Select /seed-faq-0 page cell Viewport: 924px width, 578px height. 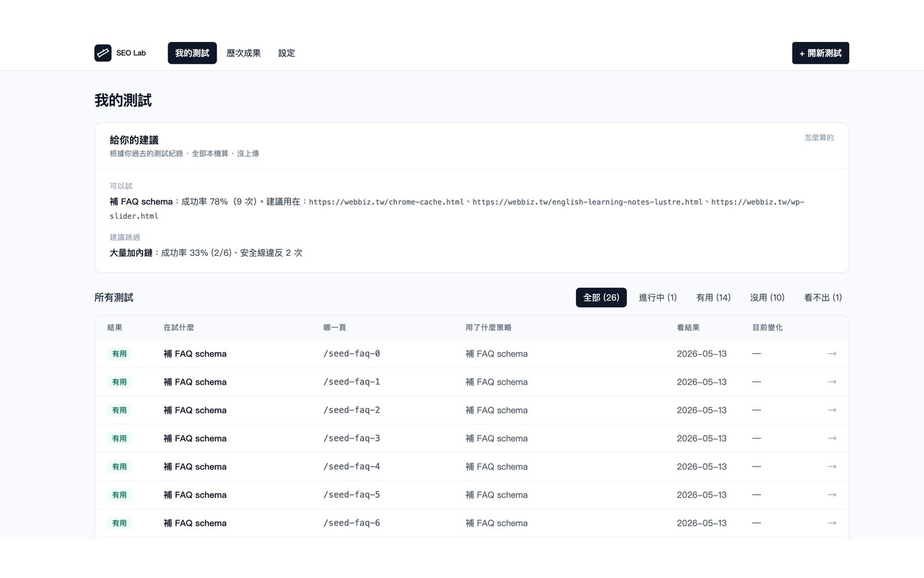tap(352, 353)
